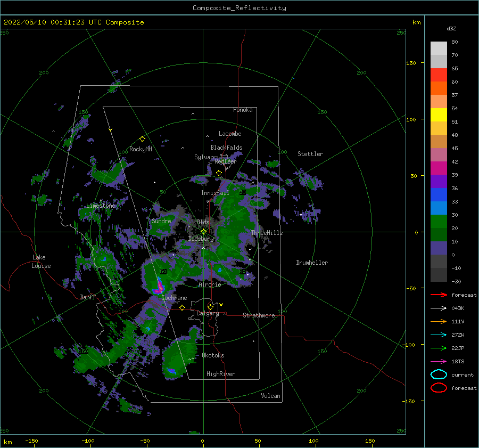This screenshot has height=448, width=479.
Task: Click the red forecast ellipse legend icon
Action: tap(439, 388)
